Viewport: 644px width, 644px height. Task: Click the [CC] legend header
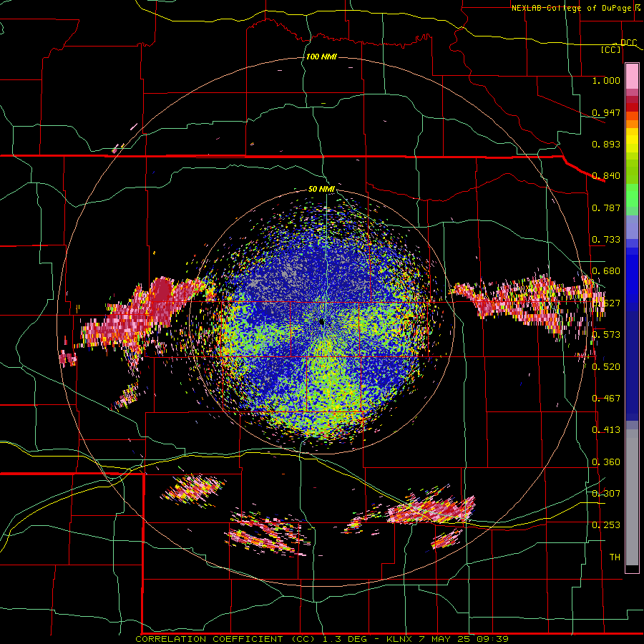611,49
